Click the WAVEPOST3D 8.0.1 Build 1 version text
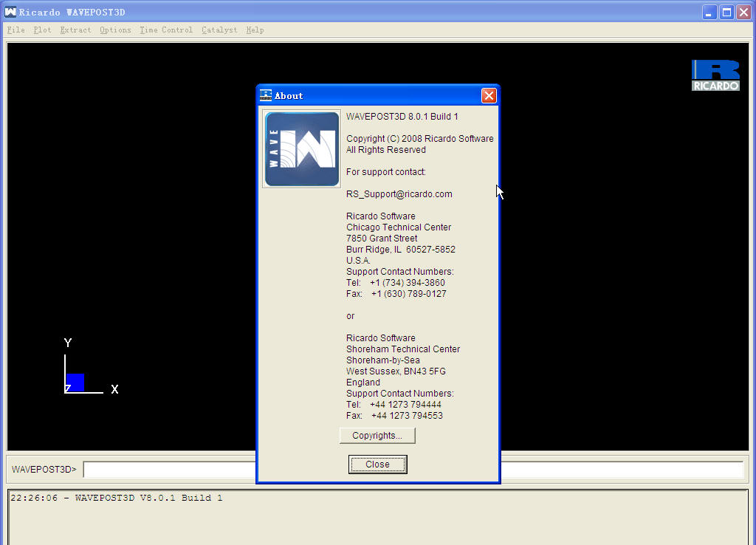 pyautogui.click(x=402, y=116)
